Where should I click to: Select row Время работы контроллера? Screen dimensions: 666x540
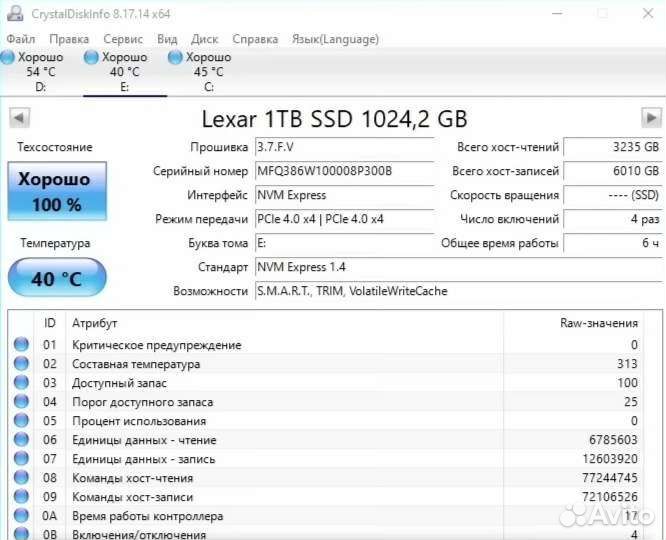pos(325,516)
